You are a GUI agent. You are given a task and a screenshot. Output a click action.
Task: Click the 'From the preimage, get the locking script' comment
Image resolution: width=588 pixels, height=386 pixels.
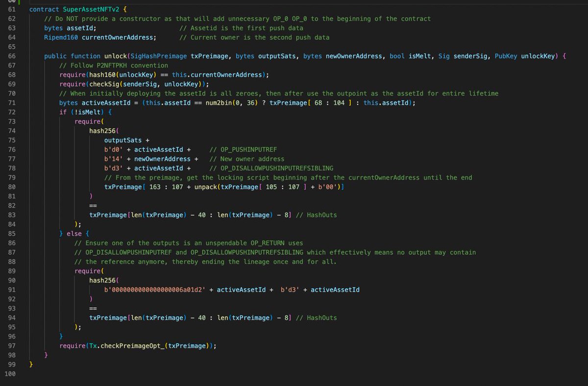[x=288, y=177]
